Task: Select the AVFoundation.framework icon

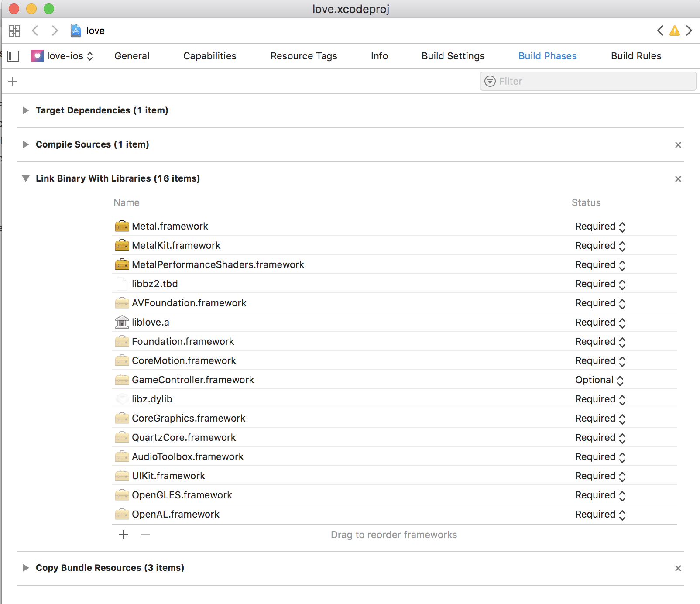Action: click(x=122, y=303)
